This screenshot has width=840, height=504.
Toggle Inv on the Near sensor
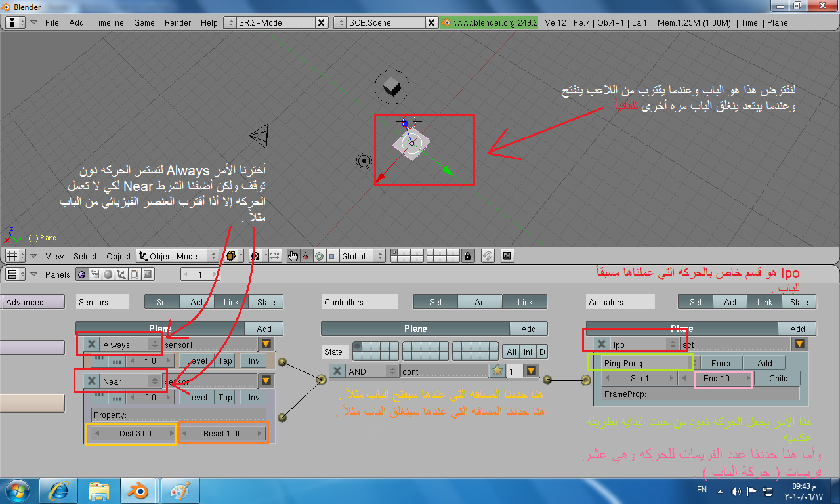coord(254,397)
